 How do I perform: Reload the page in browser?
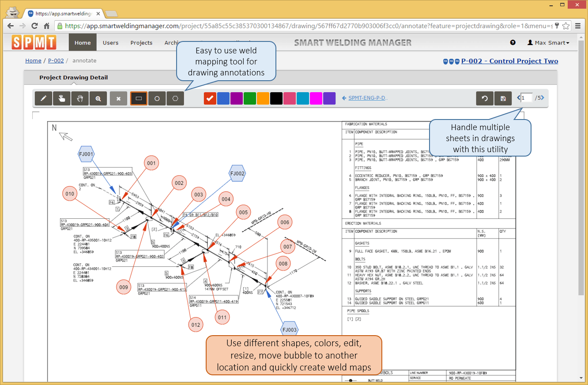pyautogui.click(x=34, y=26)
